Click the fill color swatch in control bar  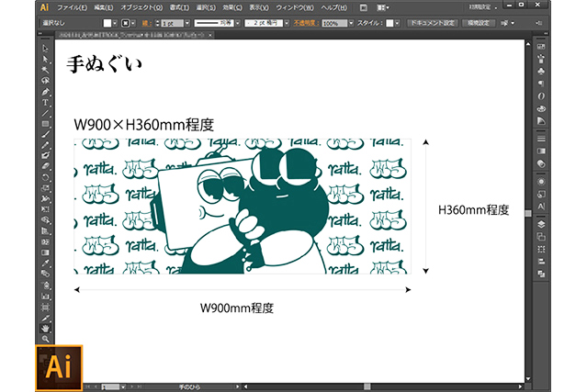tap(107, 22)
